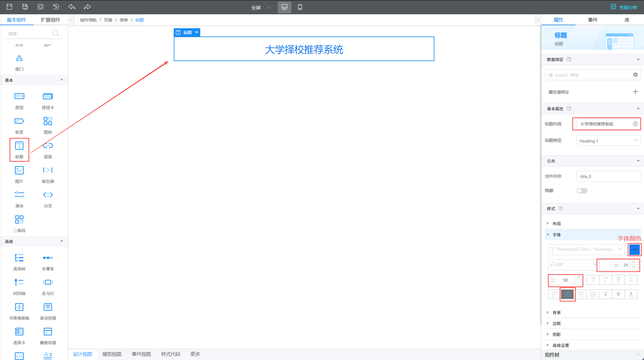Click the globe icon beside title content

pyautogui.click(x=635, y=124)
